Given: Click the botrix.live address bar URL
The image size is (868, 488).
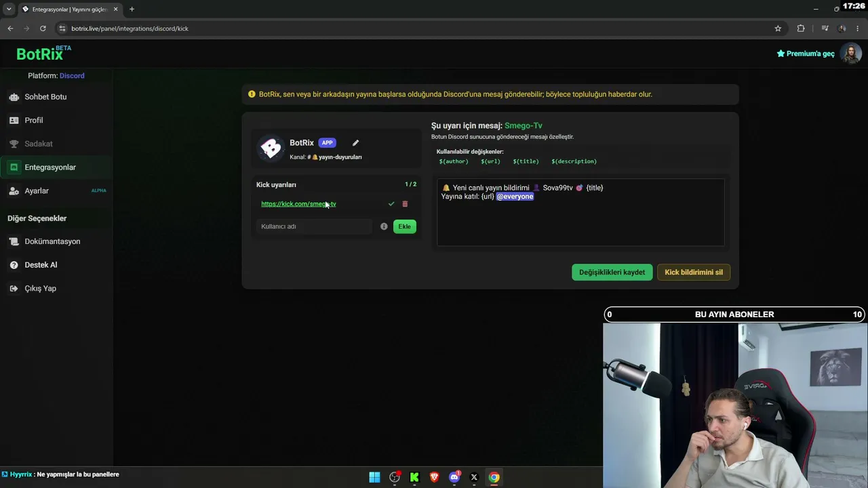Looking at the screenshot, I should click(130, 28).
